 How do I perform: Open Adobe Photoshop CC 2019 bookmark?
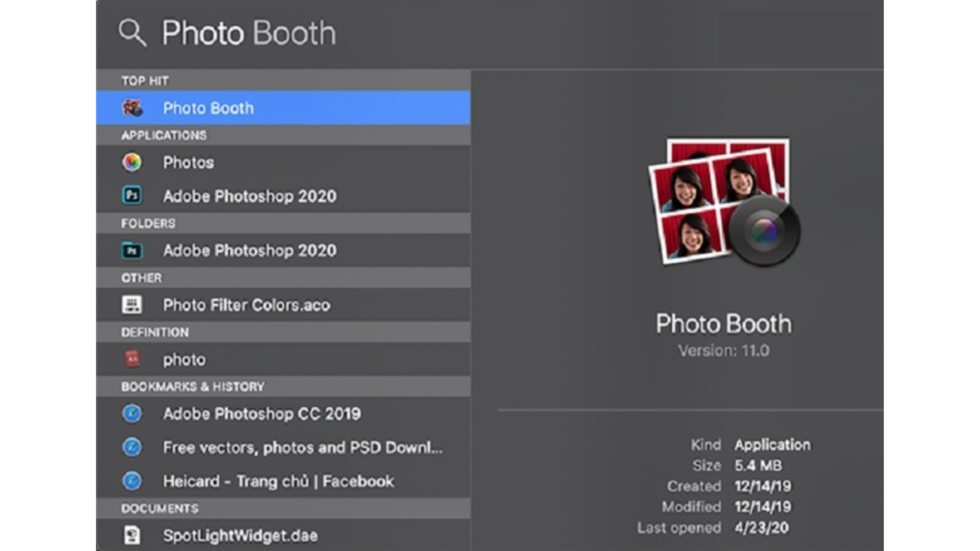[283, 414]
